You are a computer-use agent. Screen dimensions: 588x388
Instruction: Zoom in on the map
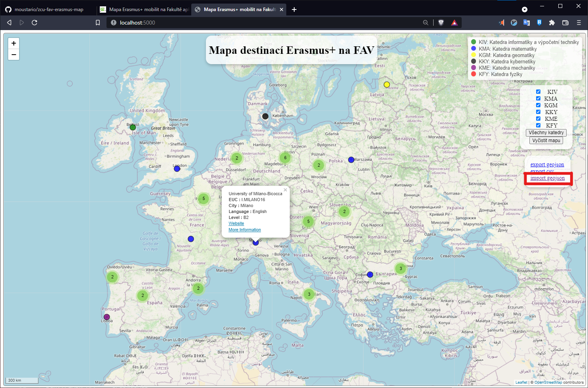click(x=13, y=44)
